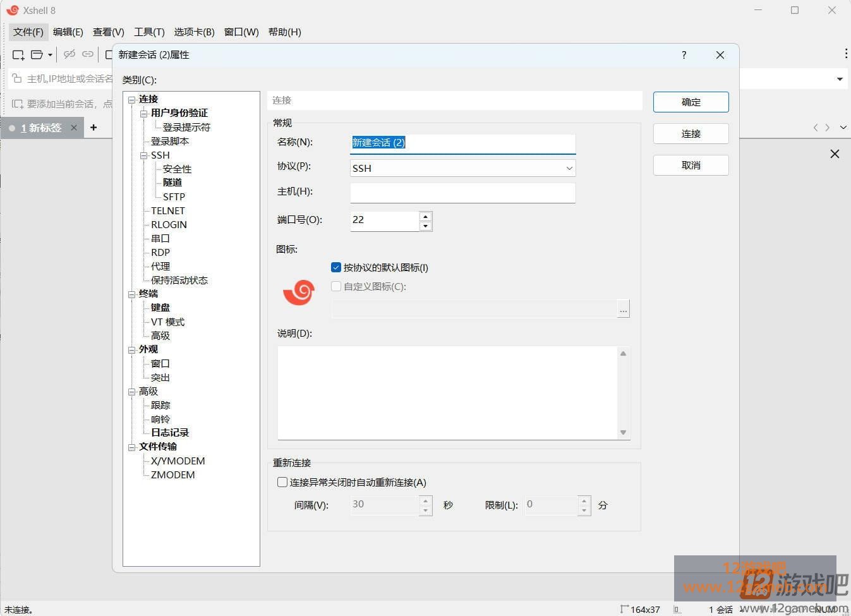The height and width of the screenshot is (616, 851).
Task: Click the description box scroll down arrow
Action: point(623,432)
